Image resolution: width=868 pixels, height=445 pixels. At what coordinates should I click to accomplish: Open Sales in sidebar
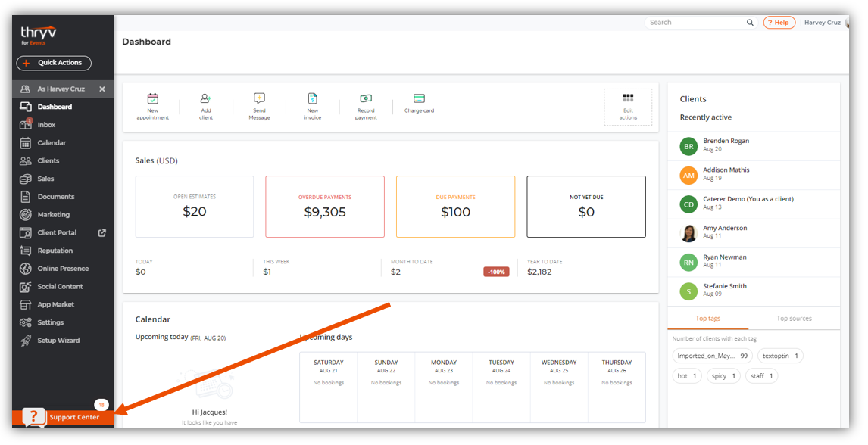pos(45,179)
